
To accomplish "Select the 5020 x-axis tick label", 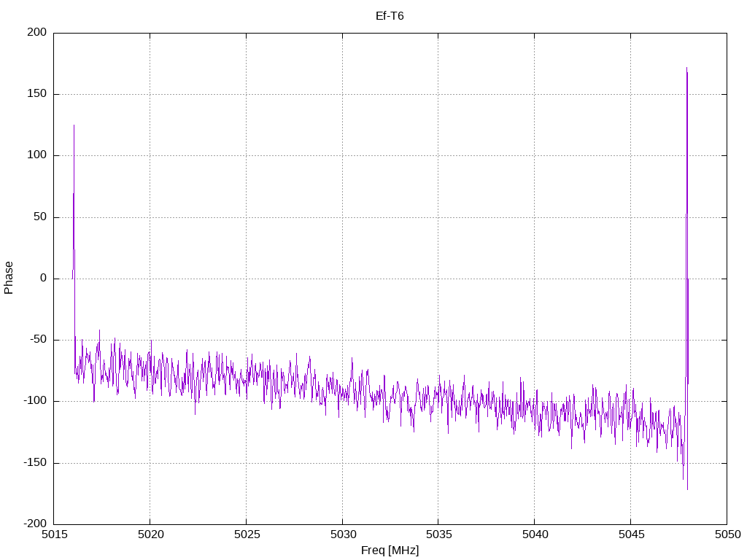I will 150,534.
